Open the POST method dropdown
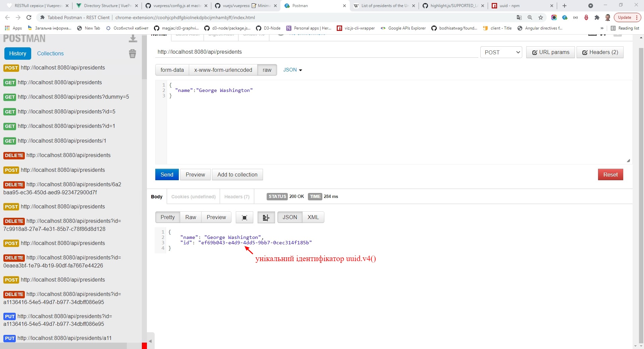The width and height of the screenshot is (644, 349). (x=501, y=52)
